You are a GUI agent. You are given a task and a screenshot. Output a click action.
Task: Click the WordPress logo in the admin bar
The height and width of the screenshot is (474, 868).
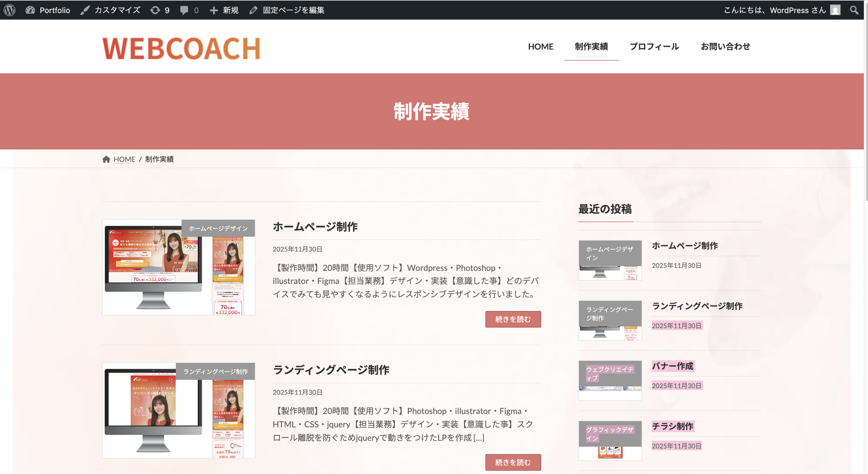(x=10, y=10)
